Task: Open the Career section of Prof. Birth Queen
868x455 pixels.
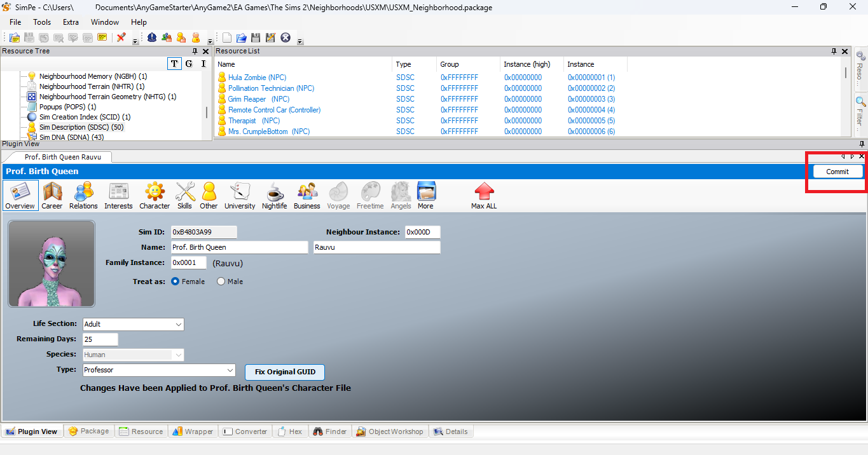Action: 52,195
